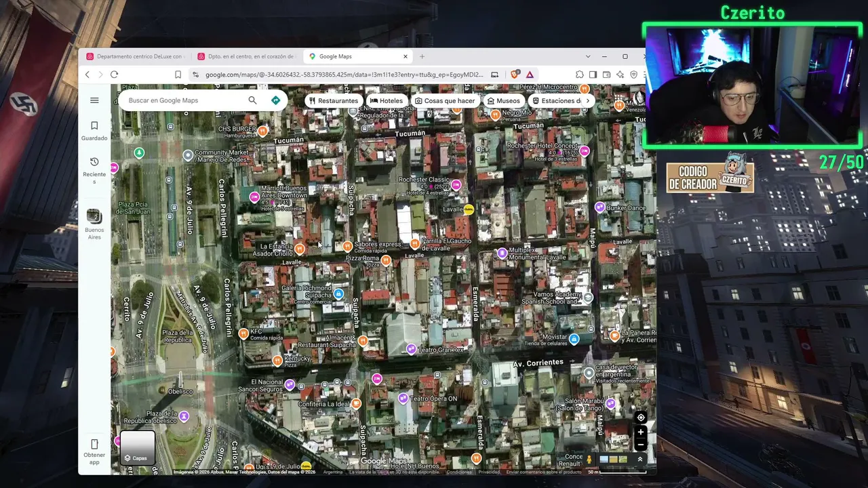Open the Brave Shields lion icon

[x=515, y=75]
